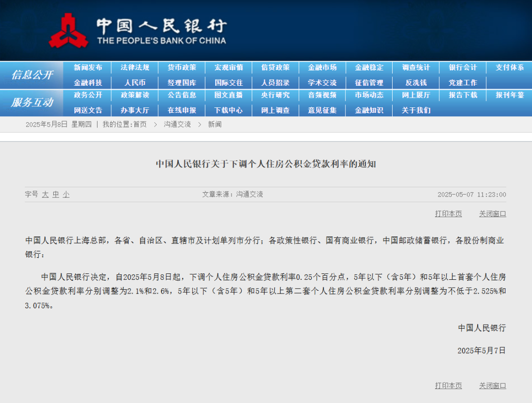Select font size 大 for the article
This screenshot has height=403, width=532.
coord(45,195)
